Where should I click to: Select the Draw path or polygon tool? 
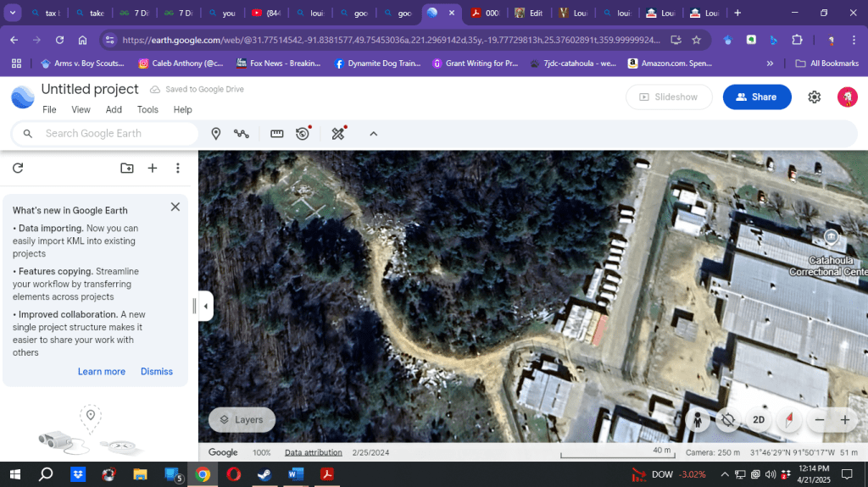coord(242,134)
